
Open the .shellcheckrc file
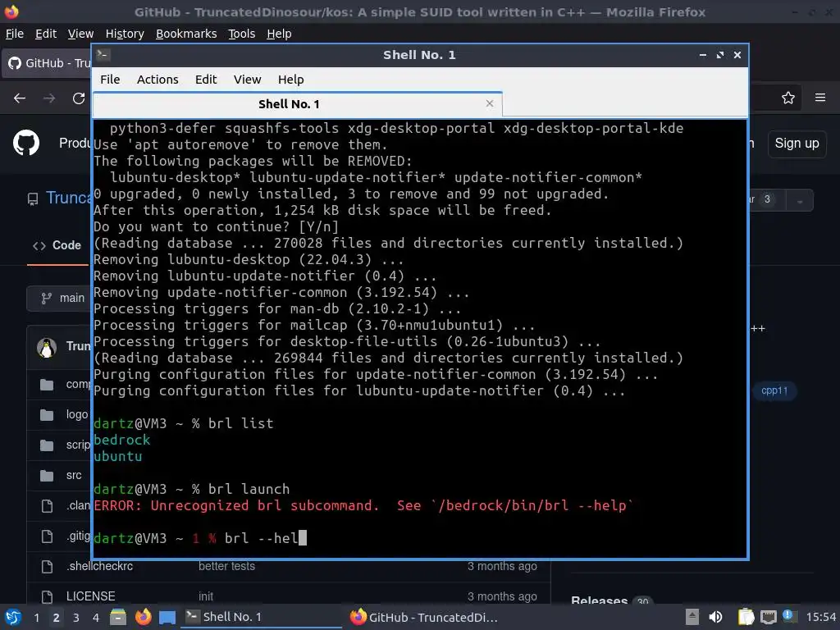[x=99, y=566]
